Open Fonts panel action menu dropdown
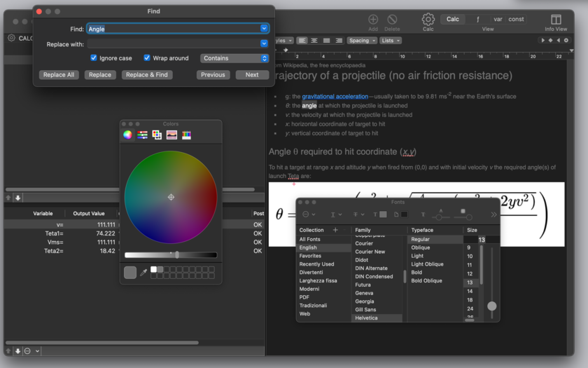Image resolution: width=588 pixels, height=368 pixels. (x=309, y=214)
